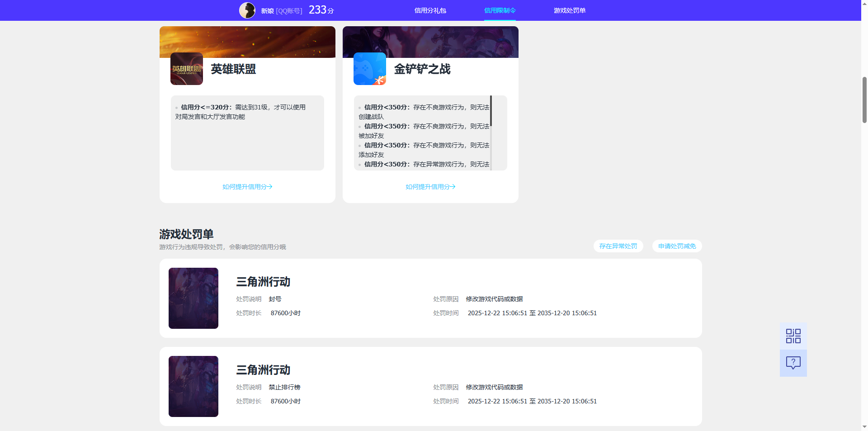
Task: Click the 创建战队 restriction entry
Action: click(x=424, y=112)
